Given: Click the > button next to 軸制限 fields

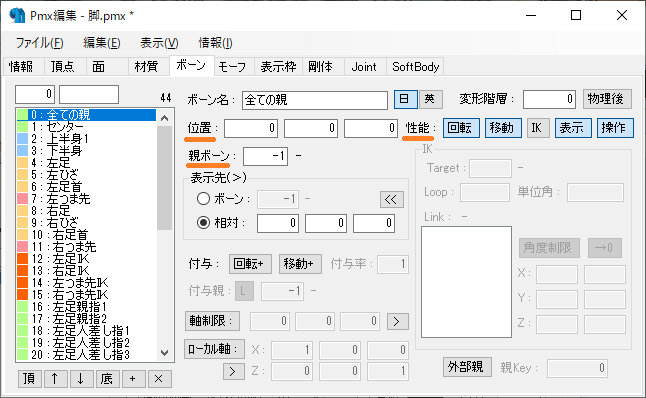Looking at the screenshot, I should click(x=397, y=321).
